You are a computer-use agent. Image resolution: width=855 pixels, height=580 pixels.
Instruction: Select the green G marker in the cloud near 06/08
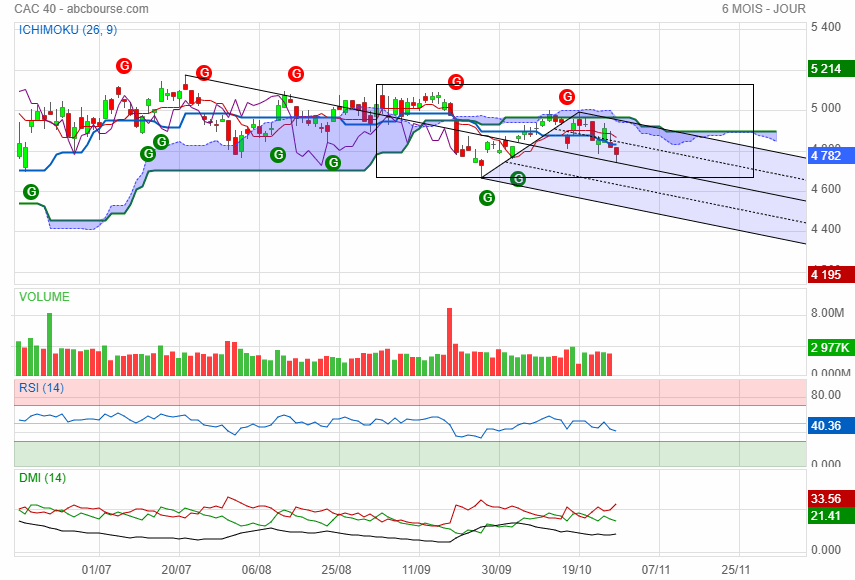pyautogui.click(x=279, y=155)
